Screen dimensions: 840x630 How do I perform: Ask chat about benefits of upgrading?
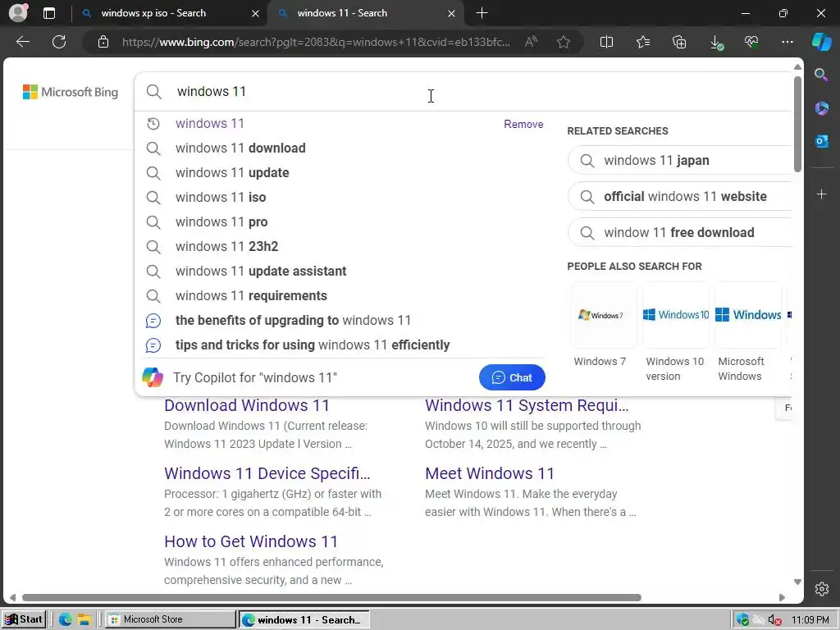[293, 321]
